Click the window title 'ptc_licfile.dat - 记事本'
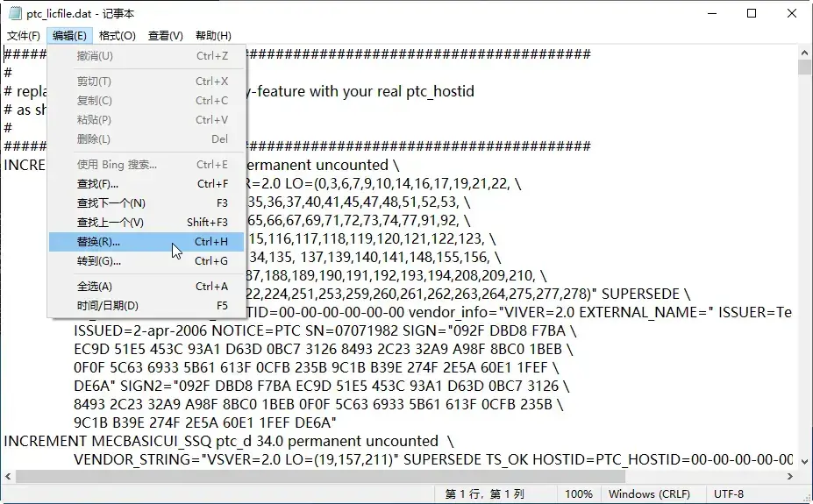 [x=81, y=13]
